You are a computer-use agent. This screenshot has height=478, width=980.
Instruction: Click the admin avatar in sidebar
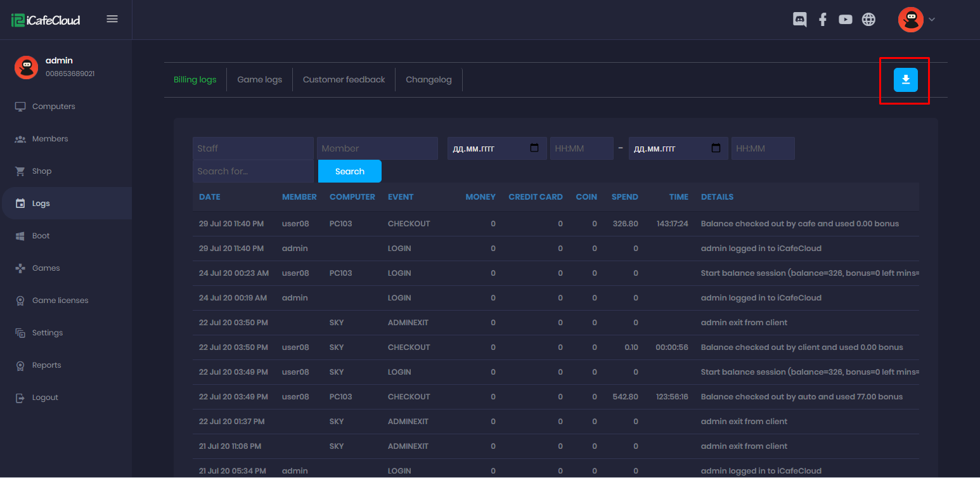coord(27,67)
